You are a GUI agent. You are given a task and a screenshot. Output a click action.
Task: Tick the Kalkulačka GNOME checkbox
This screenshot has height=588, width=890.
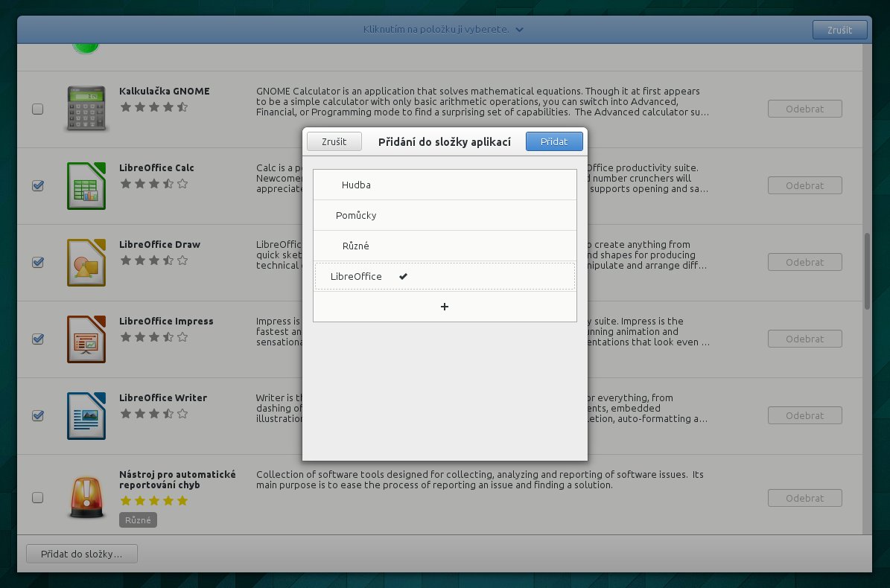pyautogui.click(x=38, y=109)
